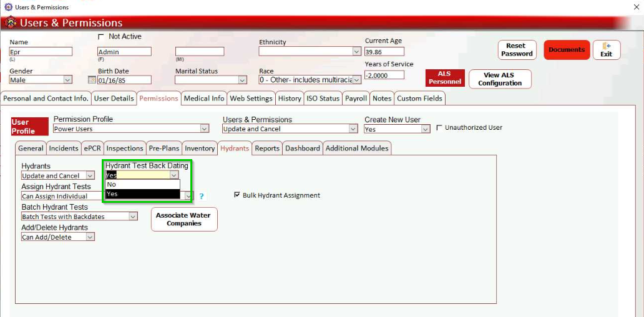This screenshot has height=317, width=644.
Task: Click the ALS Personnel red badge
Action: tap(444, 78)
